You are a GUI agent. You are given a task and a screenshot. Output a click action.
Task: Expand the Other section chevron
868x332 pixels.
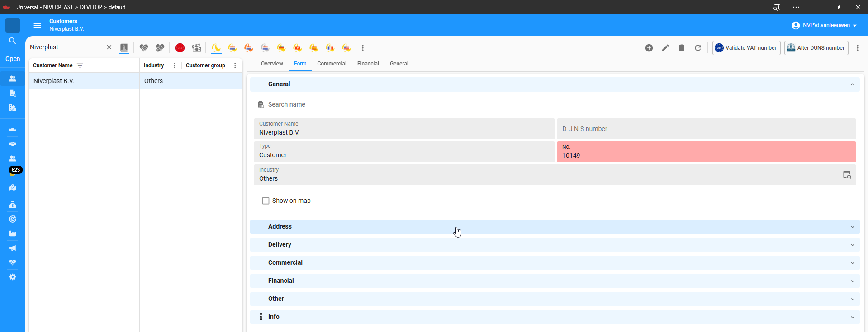853,299
